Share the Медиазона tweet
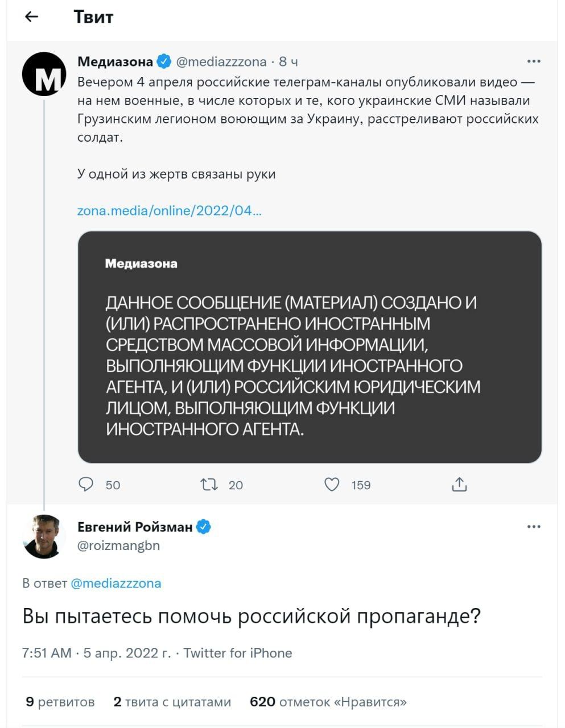 459,485
